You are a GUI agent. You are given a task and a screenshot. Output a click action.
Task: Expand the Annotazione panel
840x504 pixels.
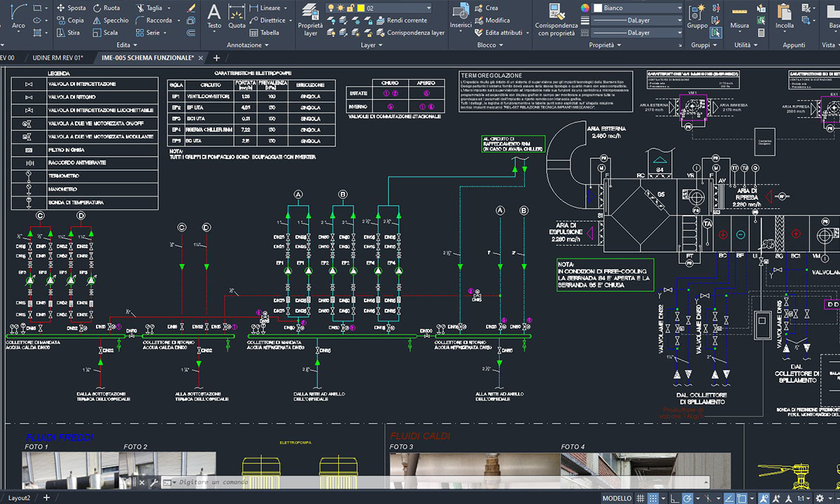(x=248, y=45)
